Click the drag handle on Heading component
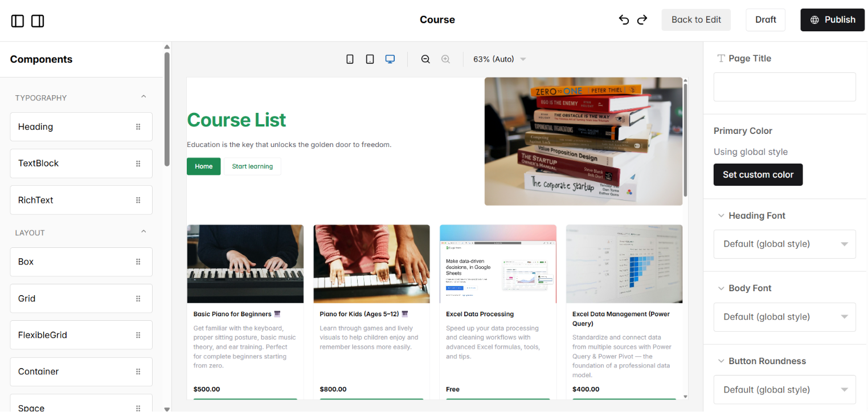The image size is (868, 412). 138,127
